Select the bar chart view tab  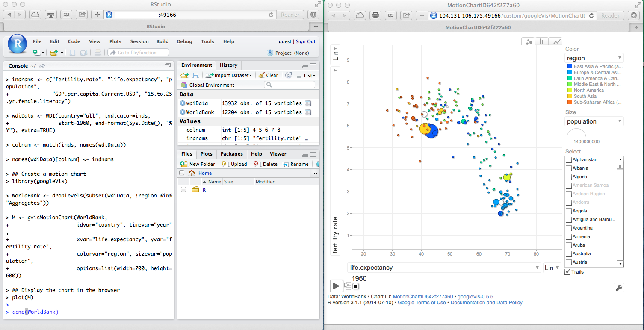coord(542,41)
